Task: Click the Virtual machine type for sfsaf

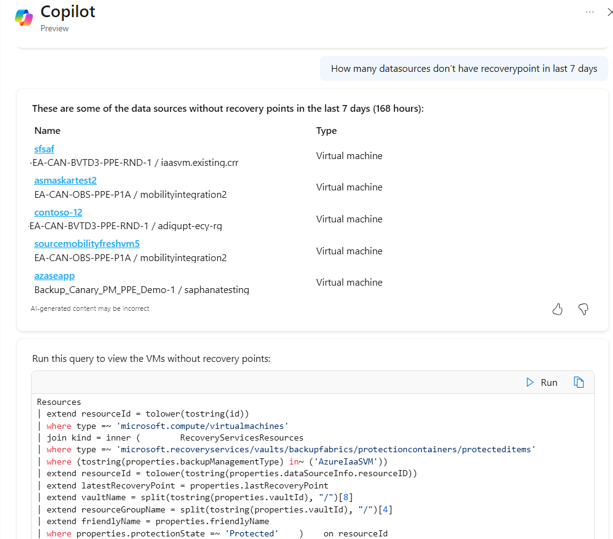Action: pos(349,156)
